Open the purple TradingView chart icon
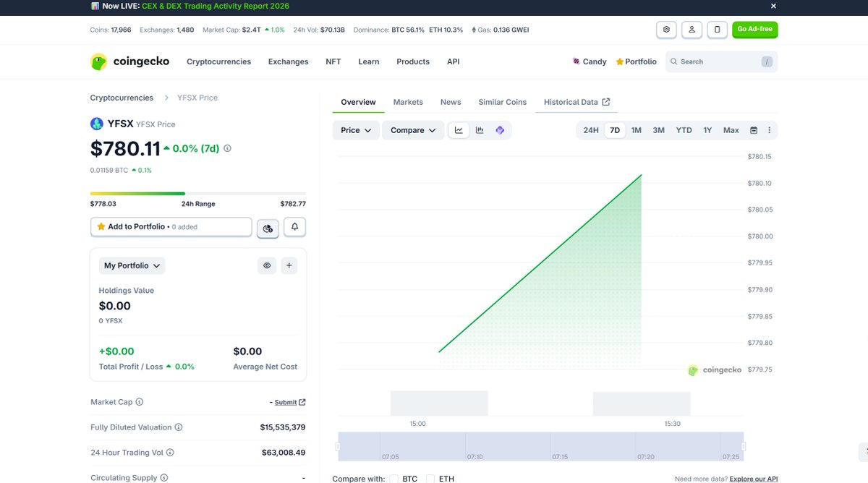This screenshot has height=483, width=868. [x=500, y=130]
